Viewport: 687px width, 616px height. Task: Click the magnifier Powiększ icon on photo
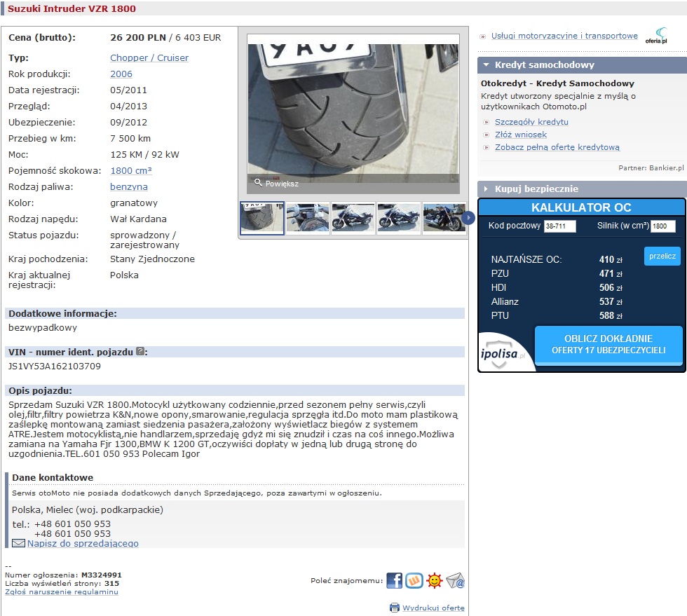[259, 182]
